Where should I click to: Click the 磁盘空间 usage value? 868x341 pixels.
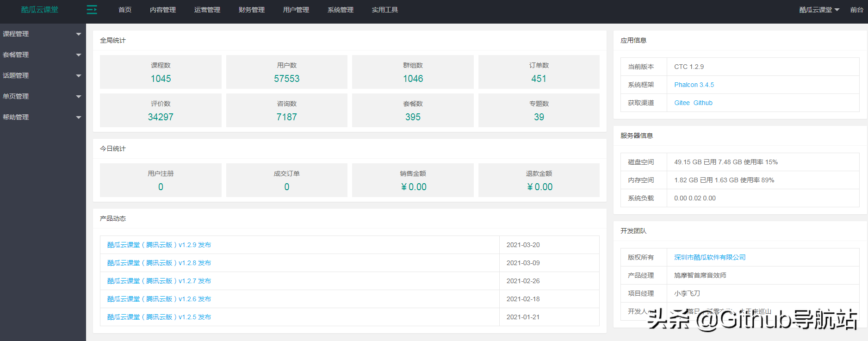(x=726, y=162)
